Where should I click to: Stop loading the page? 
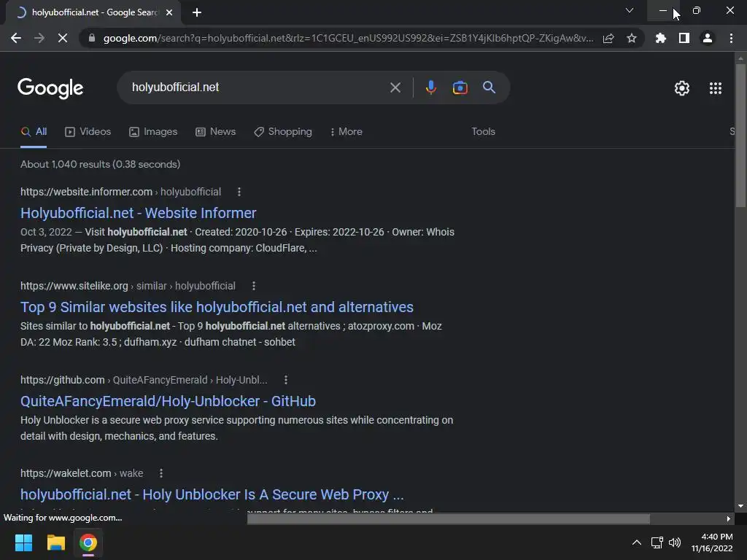63,38
